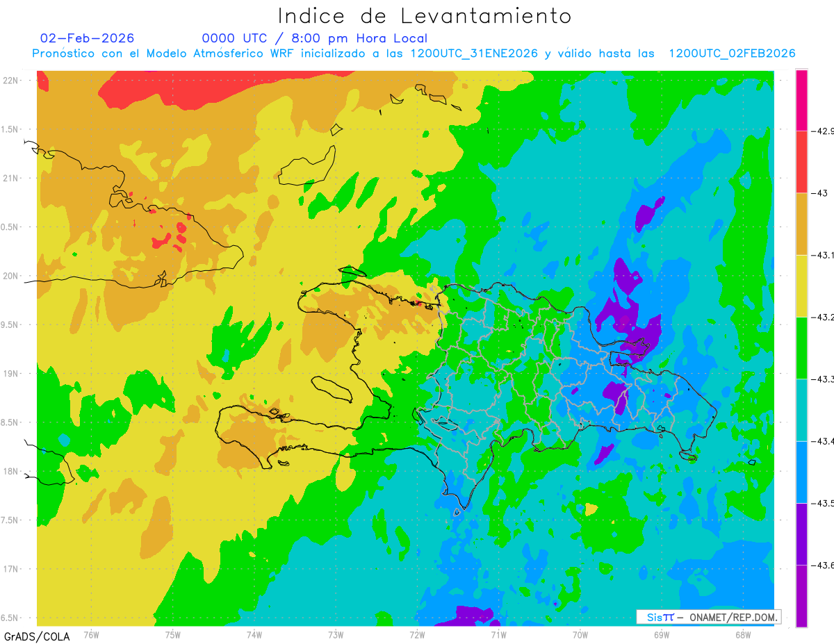Viewport: 834px width, 644px height.
Task: Select the "-43.2" color bar value
Action: (x=823, y=317)
